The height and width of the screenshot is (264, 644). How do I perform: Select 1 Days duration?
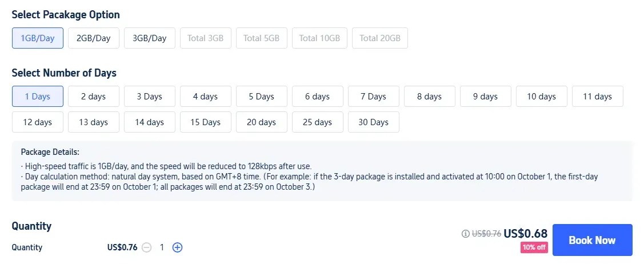38,97
